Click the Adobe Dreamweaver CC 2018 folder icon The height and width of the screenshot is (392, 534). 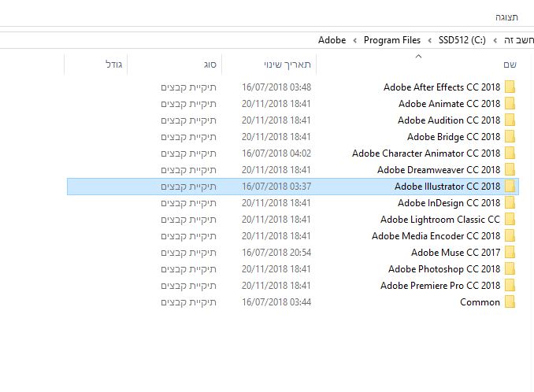510,170
